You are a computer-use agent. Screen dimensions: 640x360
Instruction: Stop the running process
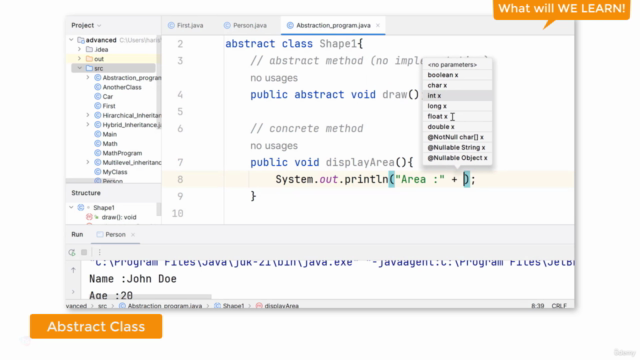[x=84, y=252]
